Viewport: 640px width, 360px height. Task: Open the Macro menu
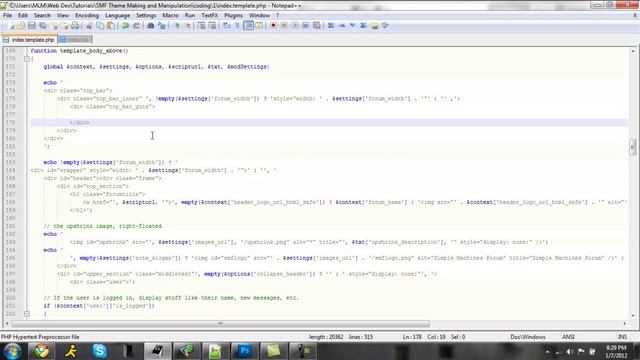[x=171, y=16]
